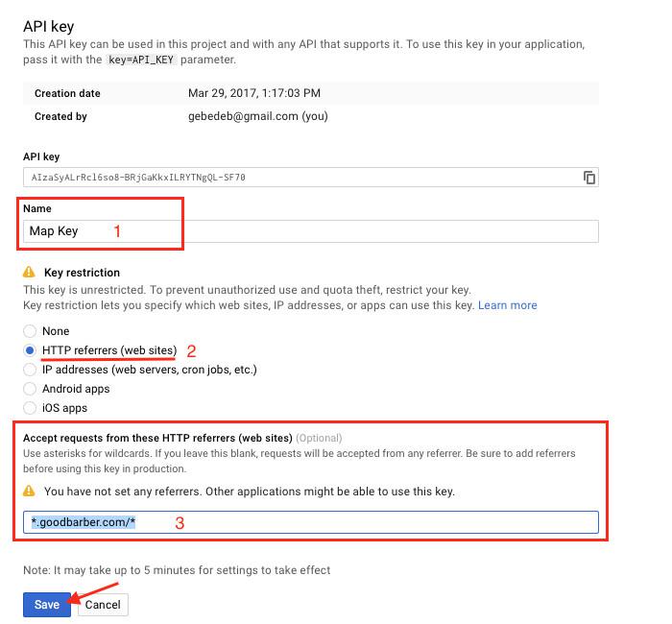Select the None restriction option
This screenshot has height=624, width=672.
click(x=30, y=331)
